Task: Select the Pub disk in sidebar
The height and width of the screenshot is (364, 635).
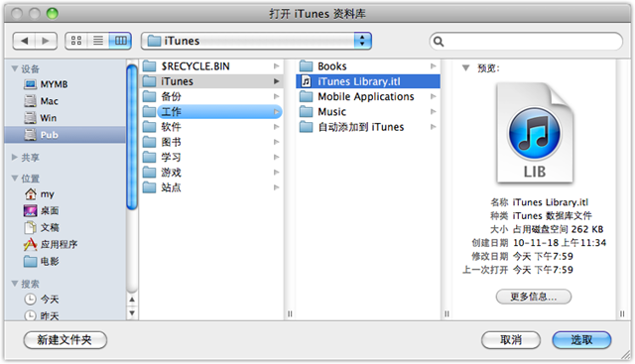Action: coord(64,135)
